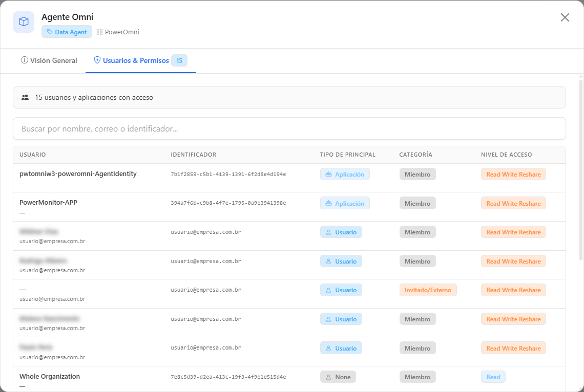Click identifier 7b1f2859-c5b1-4139-1391-6f2d8e4d194e
The width and height of the screenshot is (584, 392).
click(228, 174)
